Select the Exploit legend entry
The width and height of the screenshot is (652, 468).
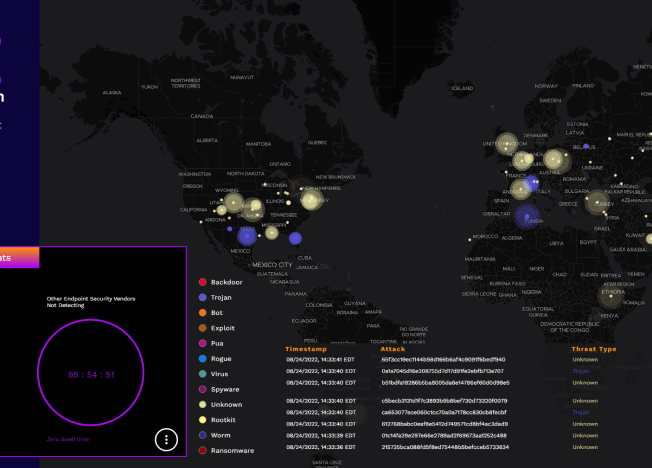pyautogui.click(x=223, y=328)
